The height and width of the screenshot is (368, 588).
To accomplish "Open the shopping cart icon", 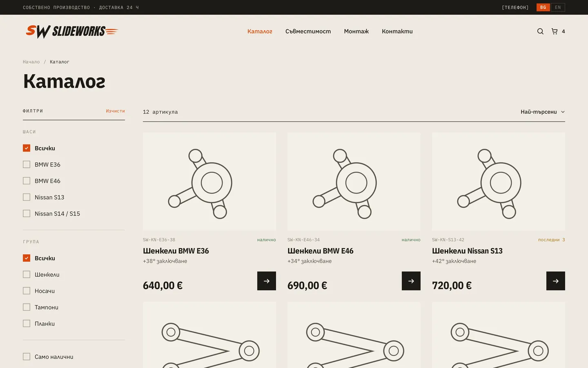I will point(555,31).
